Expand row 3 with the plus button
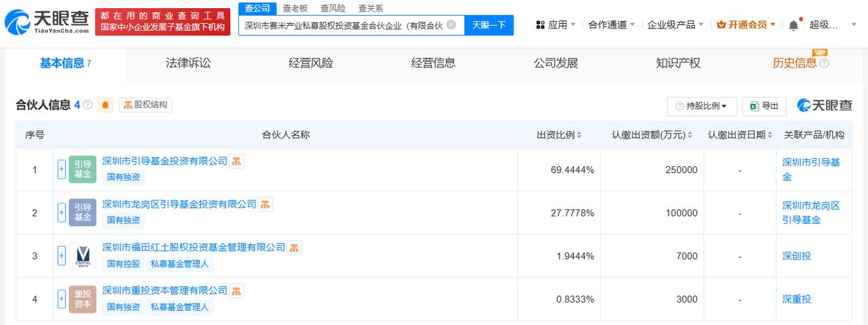This screenshot has height=325, width=868. pos(61,256)
